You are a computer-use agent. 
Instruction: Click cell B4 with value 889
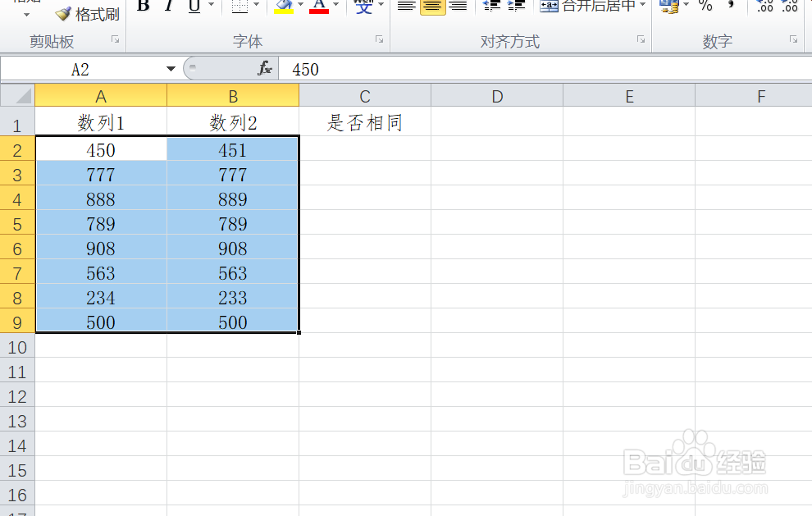233,199
